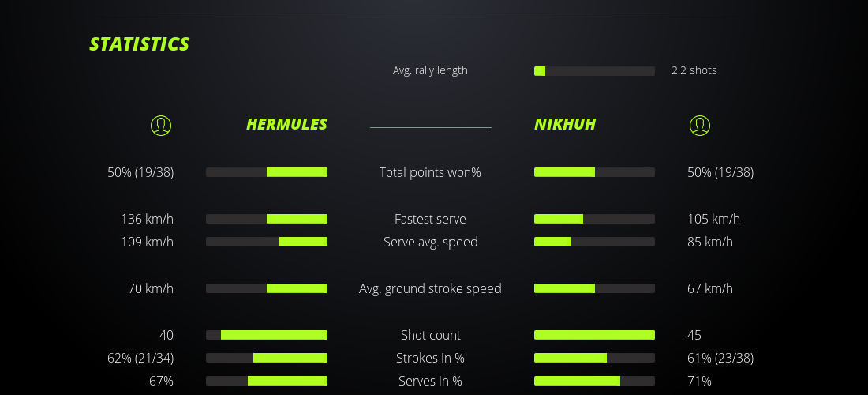Click Nikhuh's Serves in % bar
Image resolution: width=868 pixels, height=395 pixels.
pyautogui.click(x=594, y=381)
